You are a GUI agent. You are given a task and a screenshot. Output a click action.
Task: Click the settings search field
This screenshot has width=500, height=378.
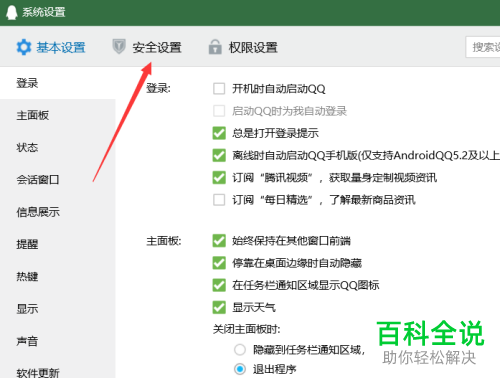click(x=483, y=47)
